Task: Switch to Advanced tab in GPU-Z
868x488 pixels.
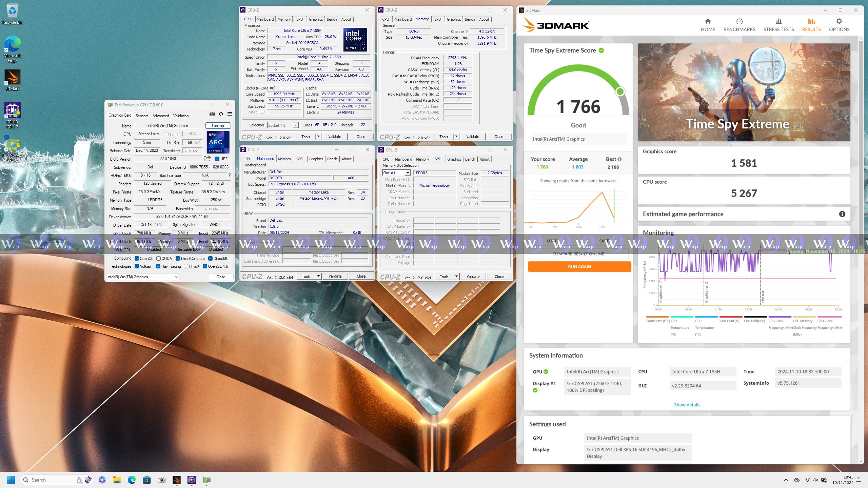Action: coord(160,116)
